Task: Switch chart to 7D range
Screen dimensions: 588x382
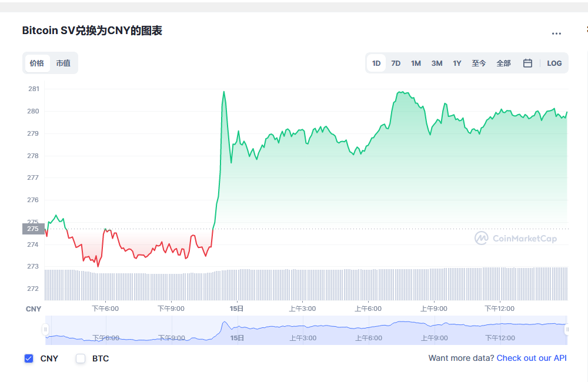Action: coord(396,63)
